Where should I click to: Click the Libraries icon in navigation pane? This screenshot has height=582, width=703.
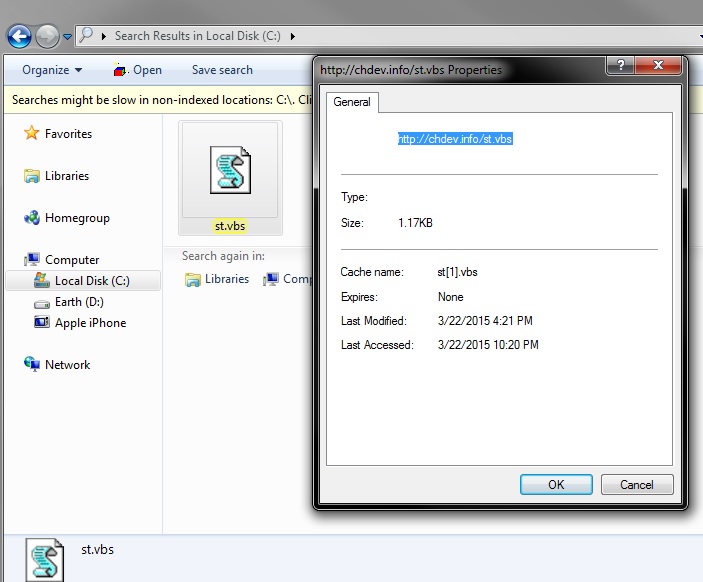click(x=31, y=175)
